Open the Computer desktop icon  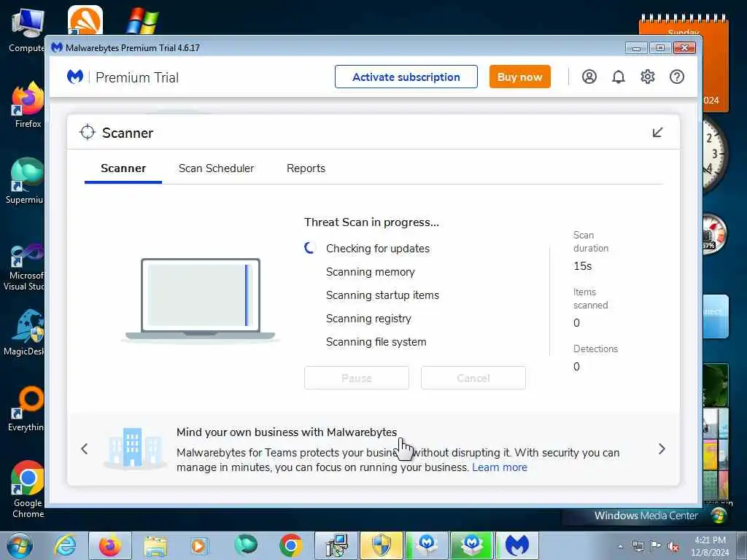[x=27, y=31]
